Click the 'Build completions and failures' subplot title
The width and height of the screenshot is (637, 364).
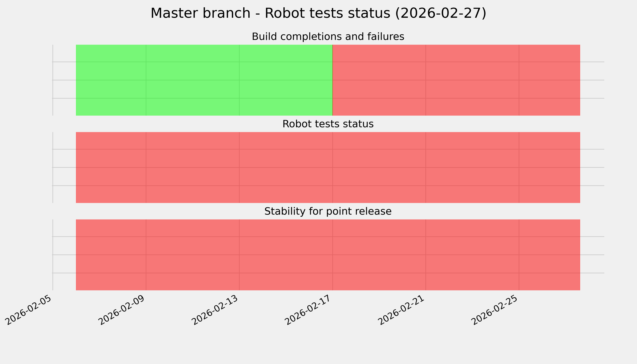[328, 37]
